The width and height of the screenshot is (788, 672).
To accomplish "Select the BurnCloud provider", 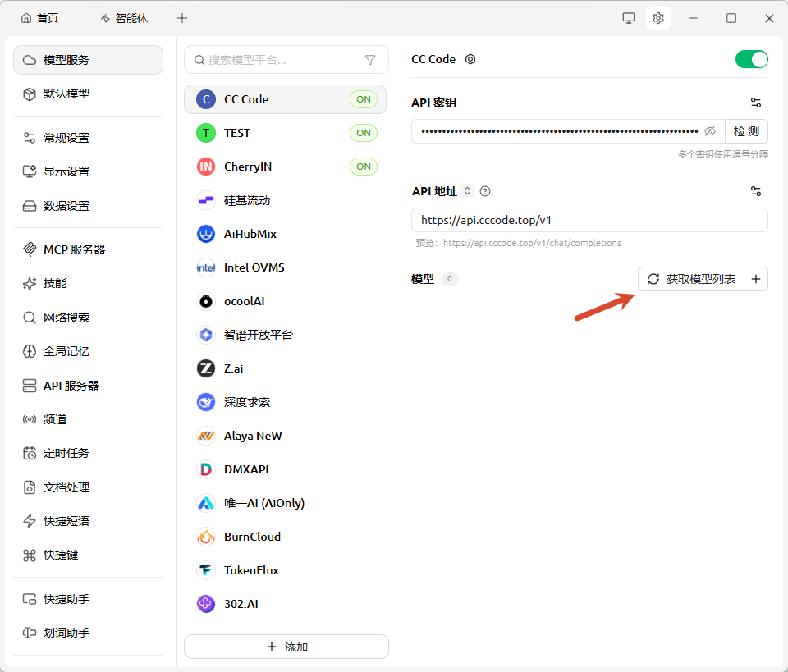I will click(x=286, y=537).
